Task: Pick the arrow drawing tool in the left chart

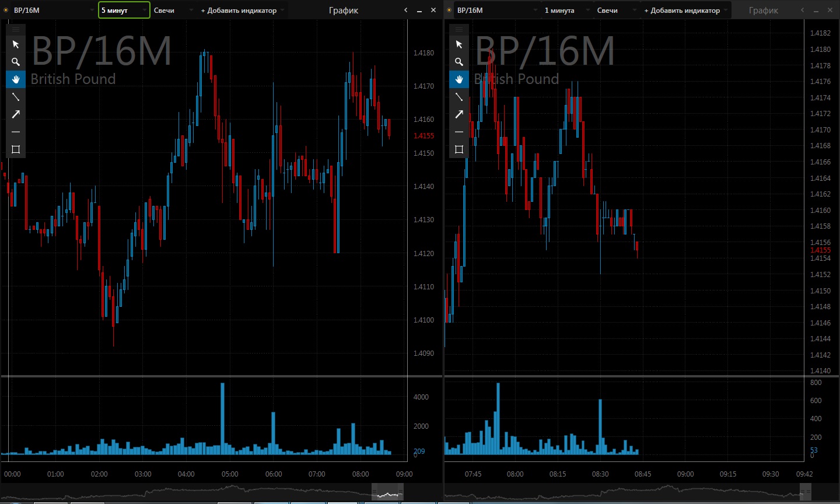Action: pyautogui.click(x=16, y=114)
